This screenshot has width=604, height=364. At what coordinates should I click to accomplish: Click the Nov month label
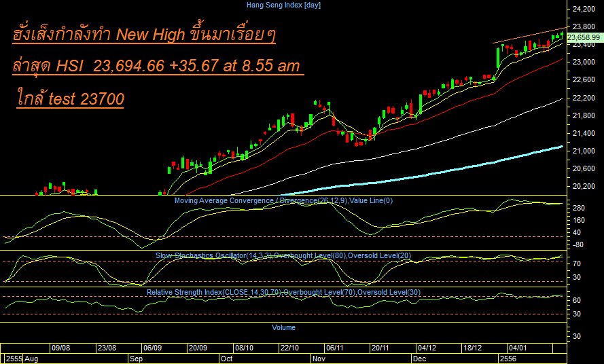coord(319,359)
